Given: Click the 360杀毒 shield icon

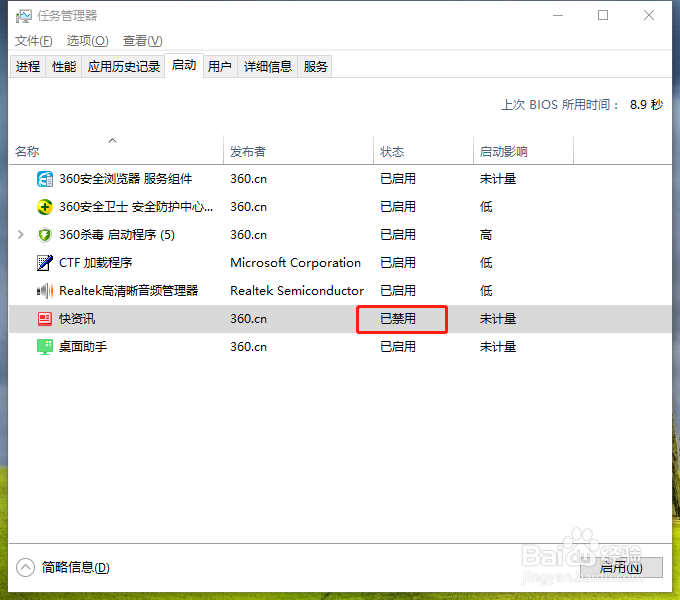Looking at the screenshot, I should click(45, 235).
